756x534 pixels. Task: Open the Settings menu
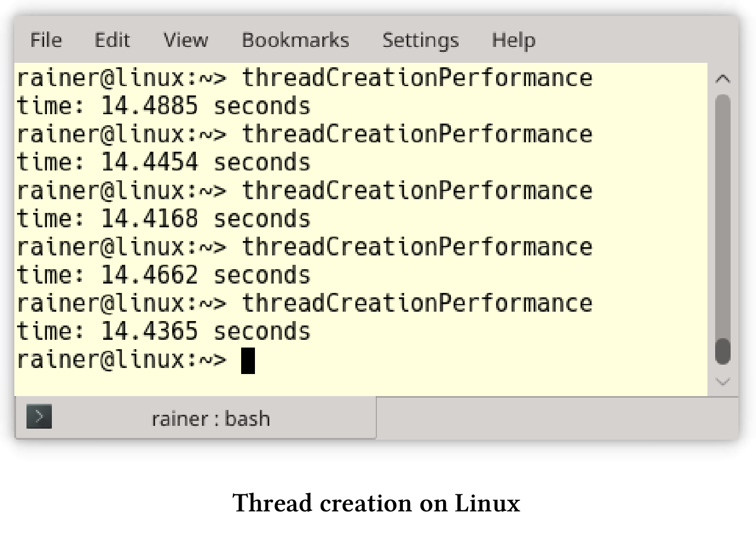point(420,40)
